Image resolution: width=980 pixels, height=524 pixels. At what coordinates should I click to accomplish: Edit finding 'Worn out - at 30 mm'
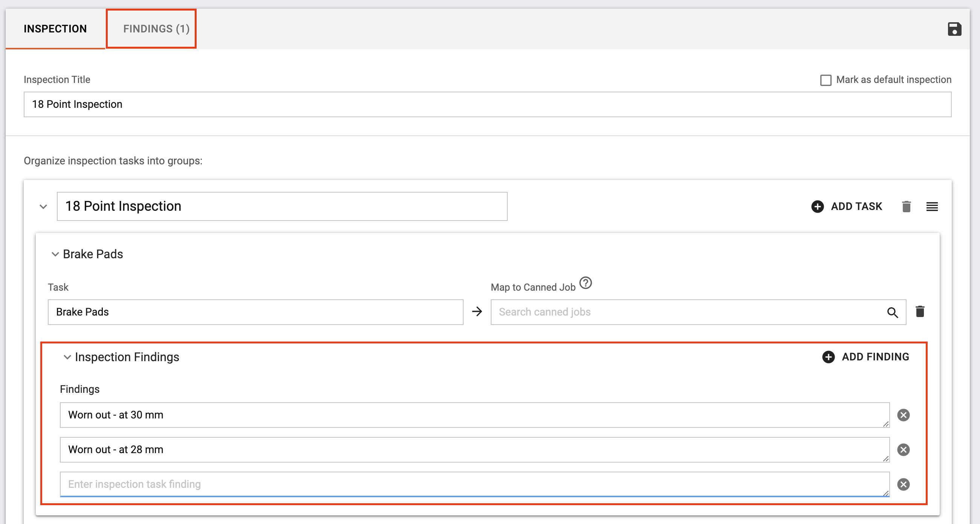point(475,415)
